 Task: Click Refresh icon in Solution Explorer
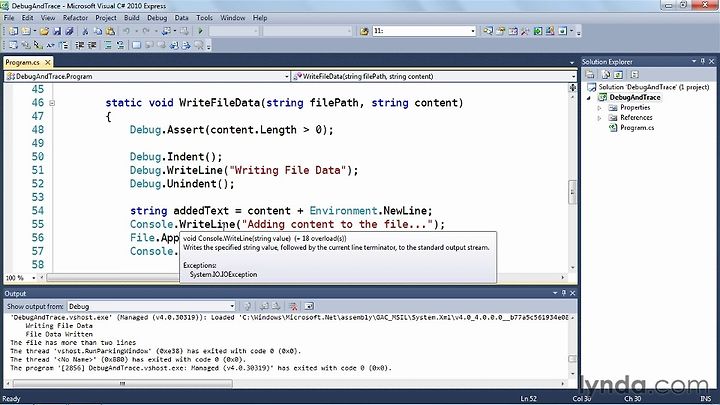pyautogui.click(x=618, y=74)
